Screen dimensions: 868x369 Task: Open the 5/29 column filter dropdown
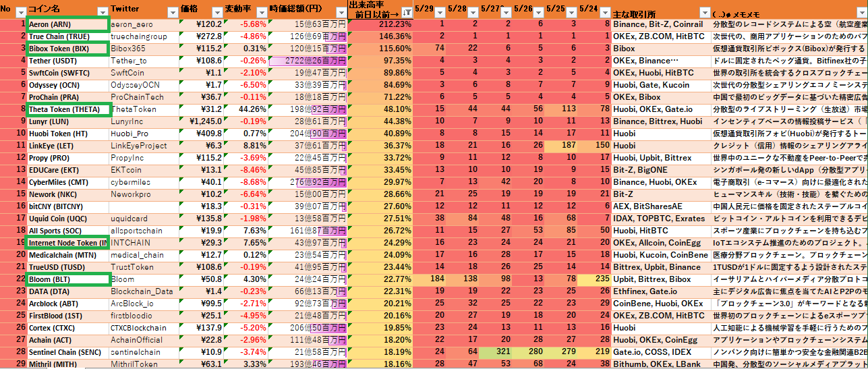tap(440, 11)
